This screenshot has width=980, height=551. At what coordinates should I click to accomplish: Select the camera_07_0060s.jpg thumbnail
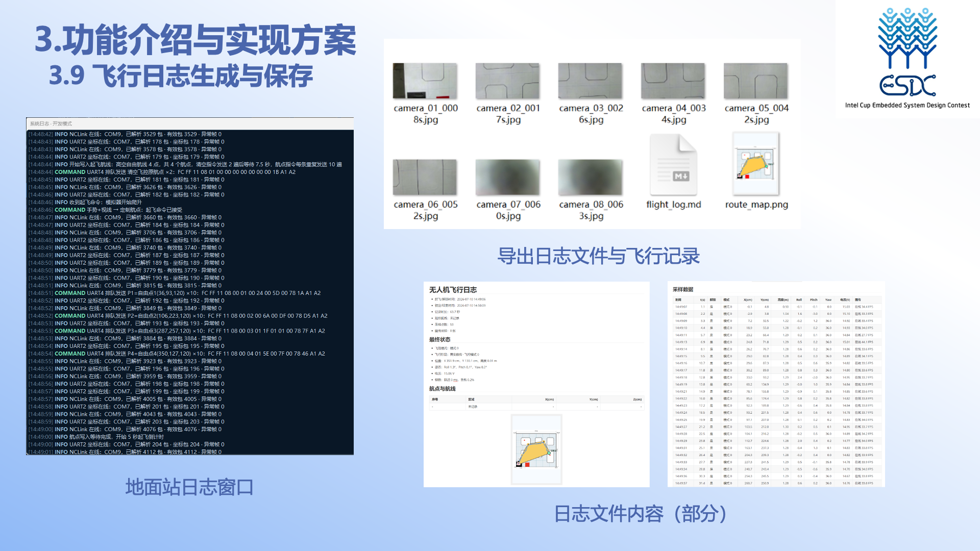tap(507, 177)
